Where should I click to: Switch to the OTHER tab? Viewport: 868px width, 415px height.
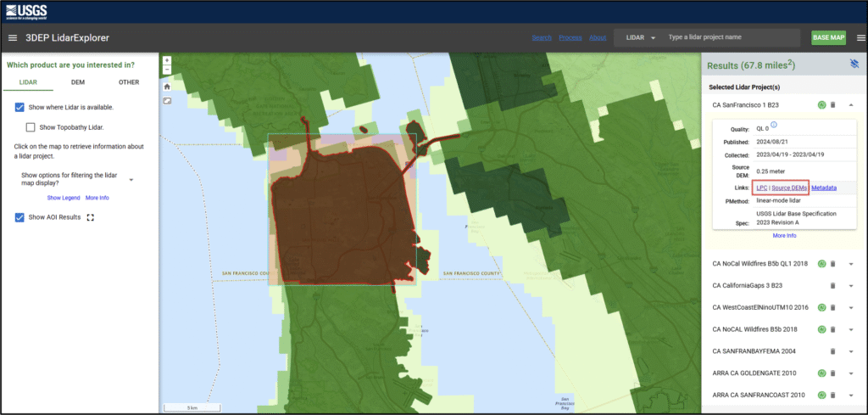point(129,82)
